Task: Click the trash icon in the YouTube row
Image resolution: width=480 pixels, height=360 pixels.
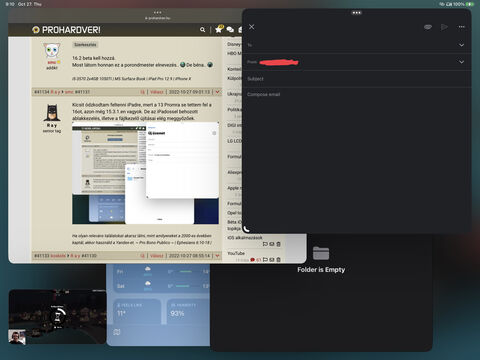Action: [278, 260]
